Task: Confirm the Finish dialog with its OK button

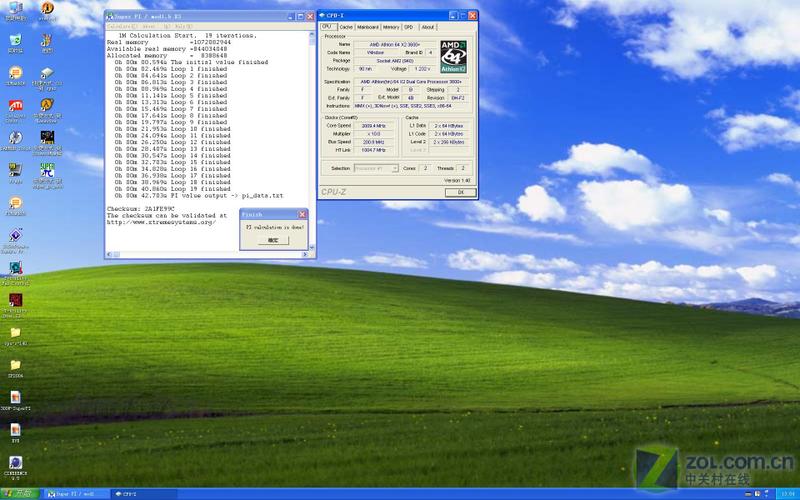Action: tap(273, 240)
